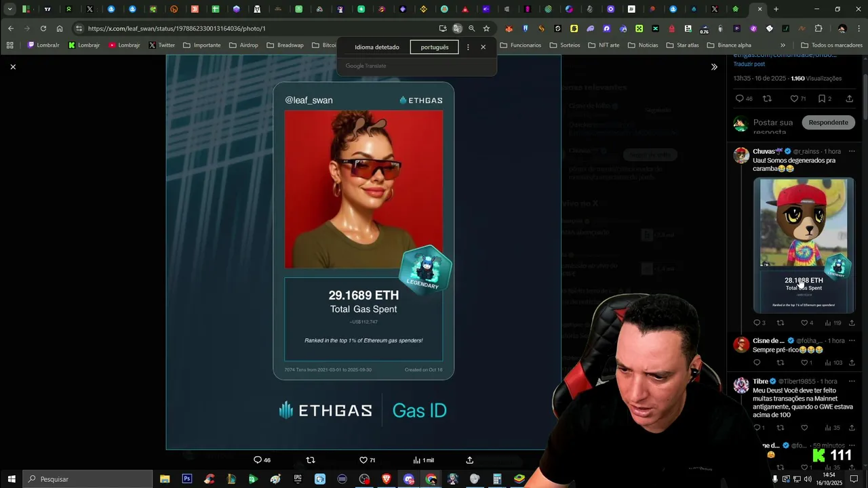
Task: Open the Airdrop bookmarks folder
Action: pyautogui.click(x=243, y=45)
